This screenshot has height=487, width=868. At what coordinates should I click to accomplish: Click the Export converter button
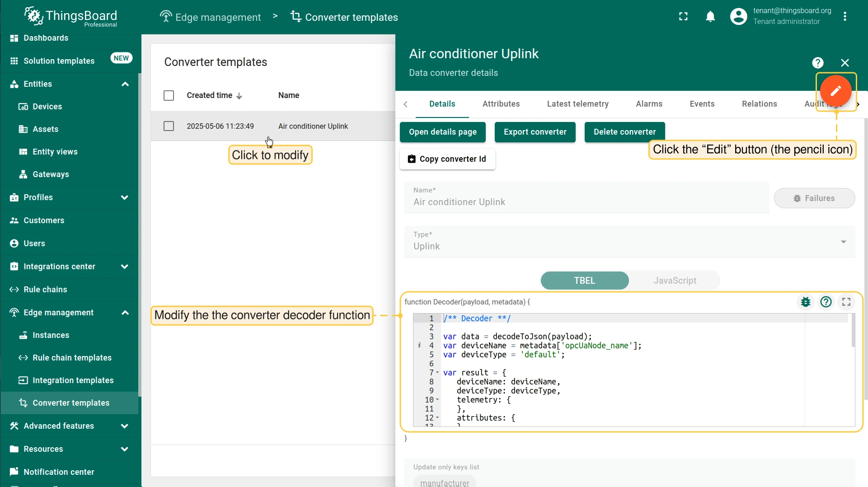click(535, 132)
